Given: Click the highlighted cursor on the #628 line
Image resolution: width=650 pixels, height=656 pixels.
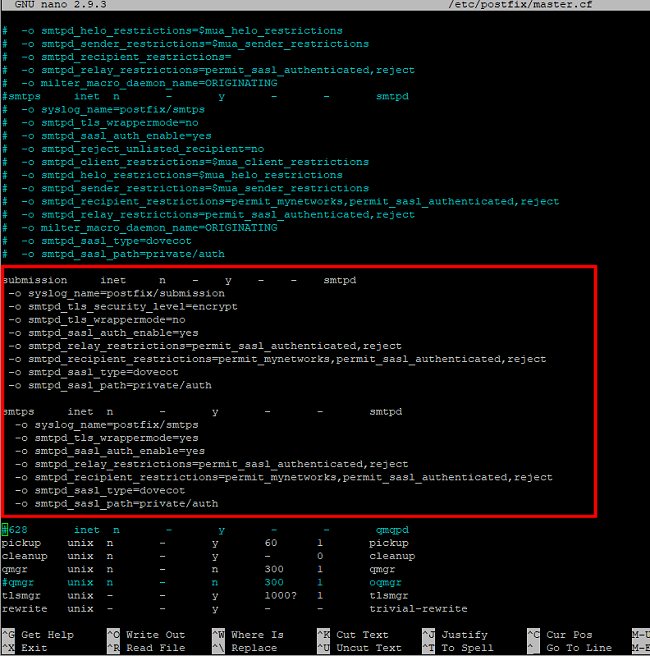Looking at the screenshot, I should tap(5, 530).
